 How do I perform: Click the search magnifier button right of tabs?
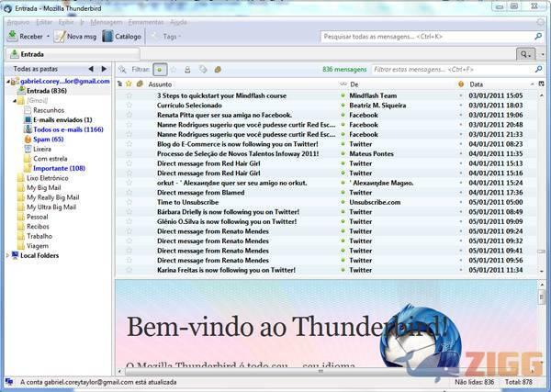pos(524,54)
